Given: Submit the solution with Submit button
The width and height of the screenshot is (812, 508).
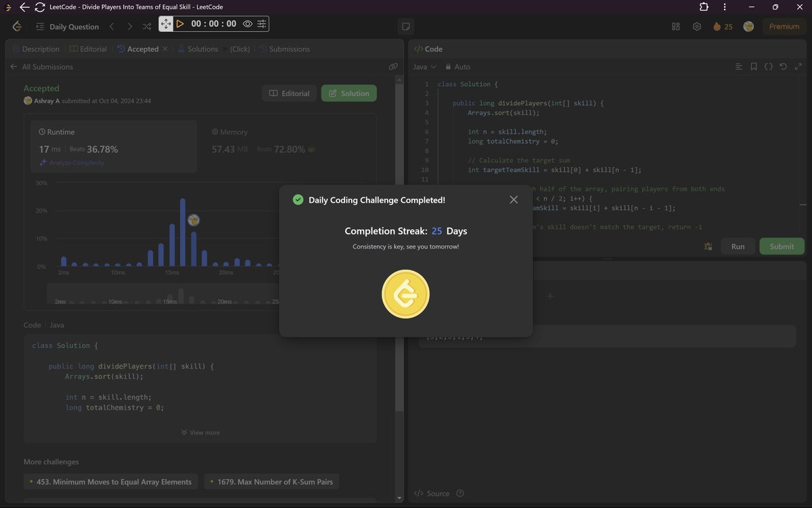Looking at the screenshot, I should click(x=782, y=246).
